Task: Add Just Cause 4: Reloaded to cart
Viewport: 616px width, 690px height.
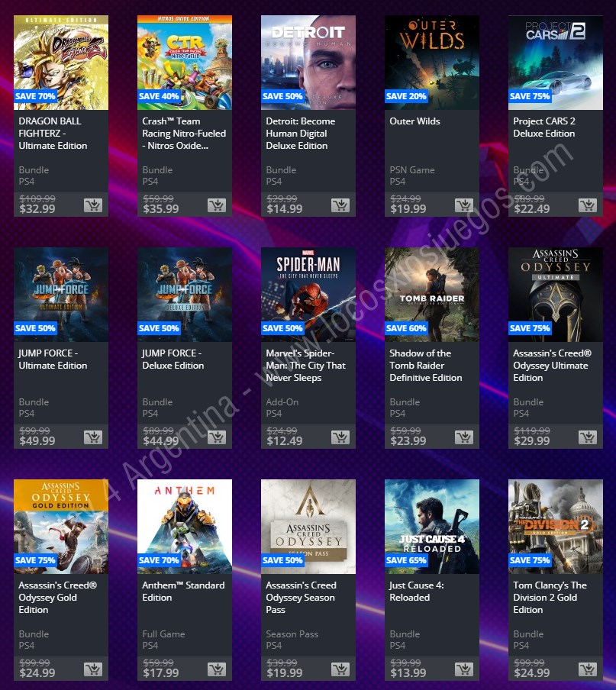Action: click(x=464, y=669)
